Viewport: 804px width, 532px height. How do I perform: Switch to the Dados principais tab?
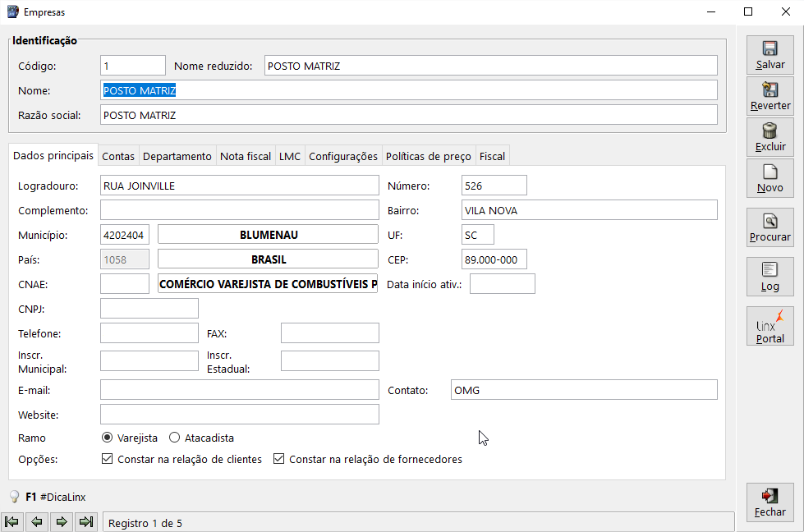point(53,155)
